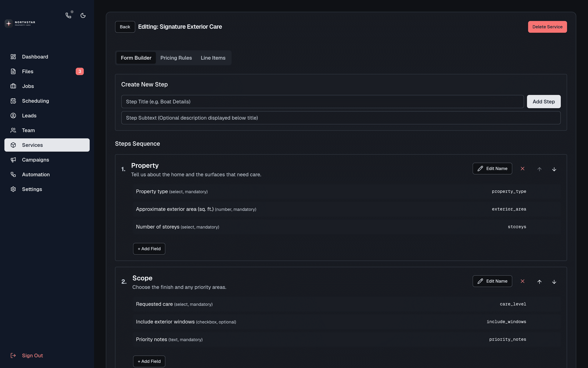Open the Team page
Viewport: 588px width, 368px height.
coord(47,130)
